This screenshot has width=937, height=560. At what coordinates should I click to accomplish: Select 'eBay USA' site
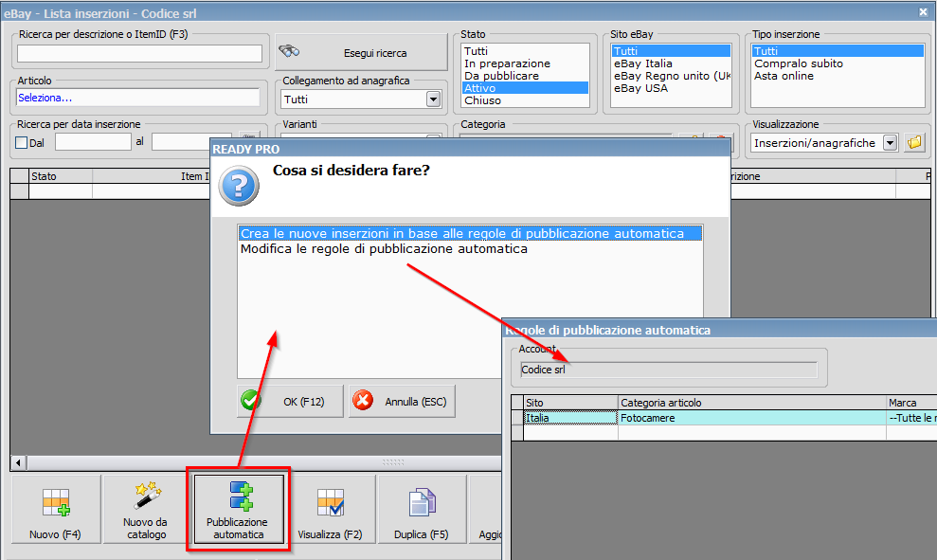tap(671, 88)
